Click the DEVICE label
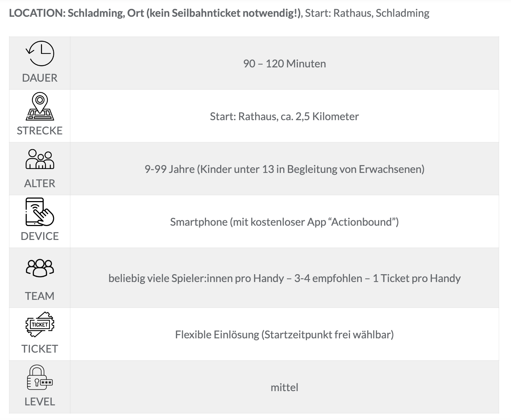 click(x=40, y=236)
